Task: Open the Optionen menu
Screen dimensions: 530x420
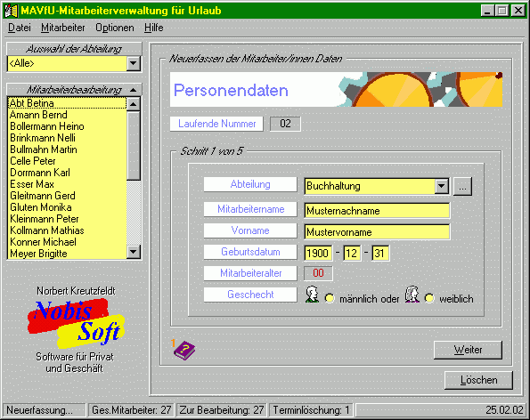Action: (x=115, y=28)
